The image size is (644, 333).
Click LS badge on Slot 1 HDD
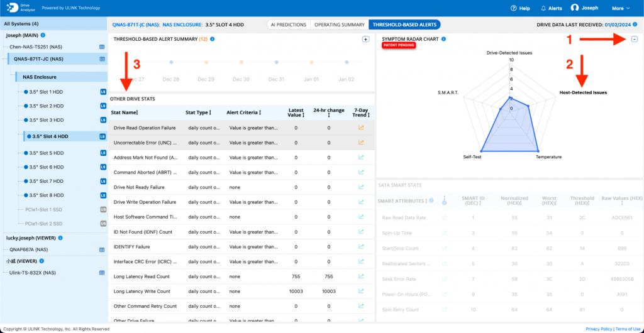[103, 92]
